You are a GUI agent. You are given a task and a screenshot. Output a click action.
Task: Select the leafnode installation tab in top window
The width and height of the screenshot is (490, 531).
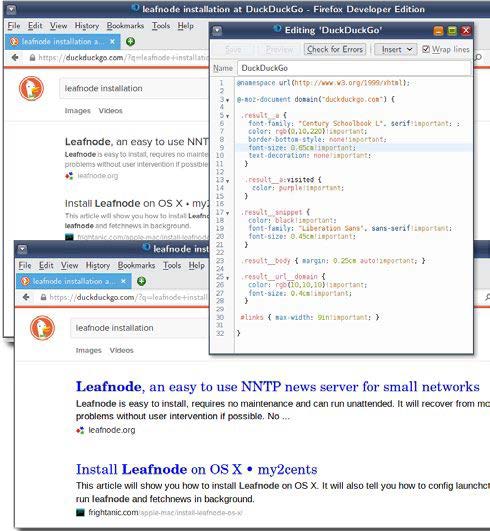[x=63, y=42]
